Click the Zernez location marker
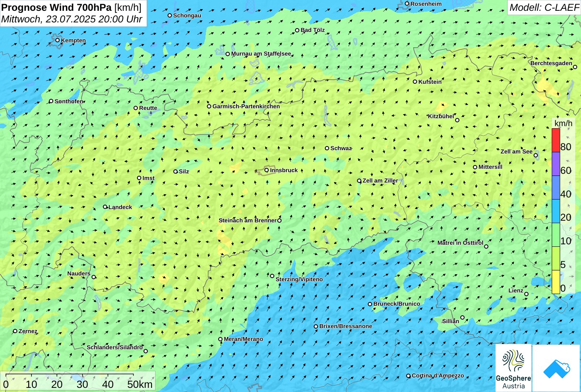Viewport: 581px width, 392px height. (15, 331)
